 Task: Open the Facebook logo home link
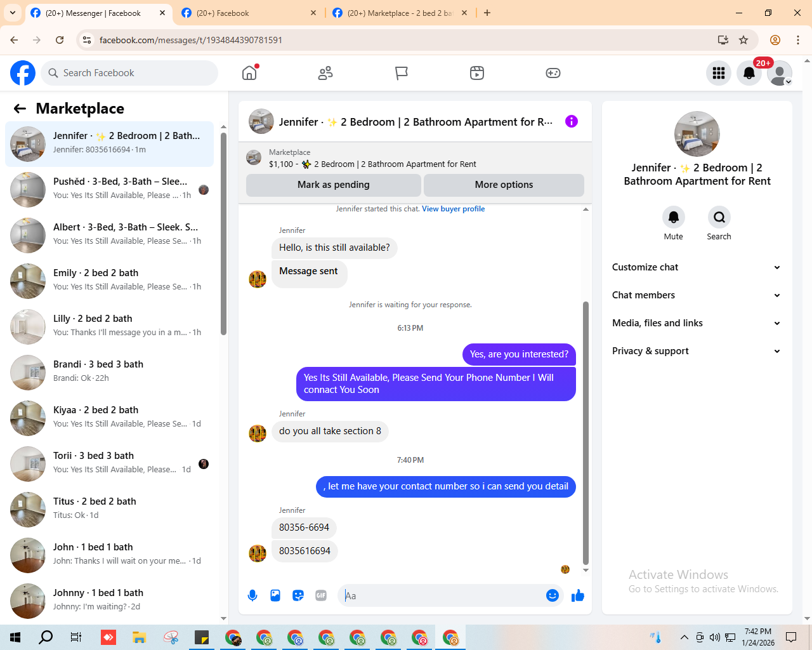coord(23,73)
